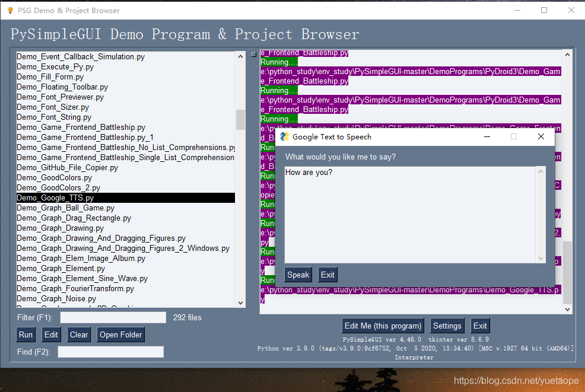Image resolution: width=585 pixels, height=392 pixels.
Task: Select Demo_Game_Frontend_Battleship_Single_List_Comprehension
Action: (x=125, y=157)
